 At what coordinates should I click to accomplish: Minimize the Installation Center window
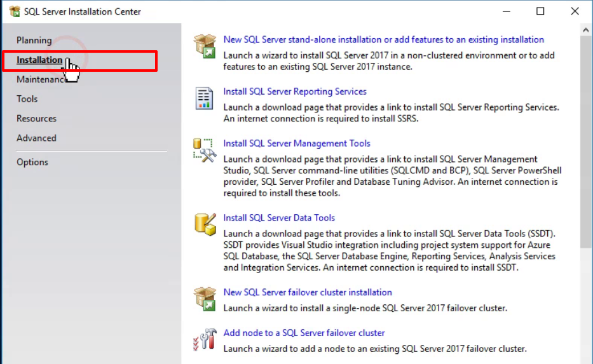pyautogui.click(x=507, y=11)
